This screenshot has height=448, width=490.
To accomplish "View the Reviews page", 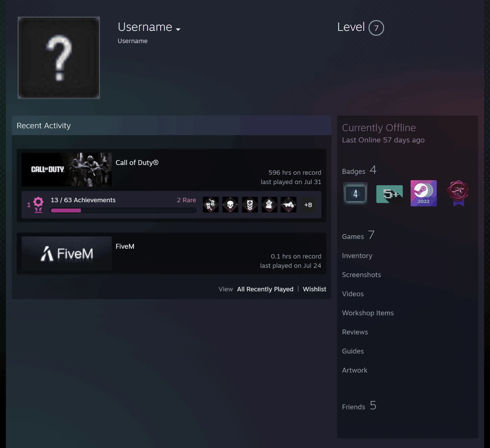I will pos(355,332).
